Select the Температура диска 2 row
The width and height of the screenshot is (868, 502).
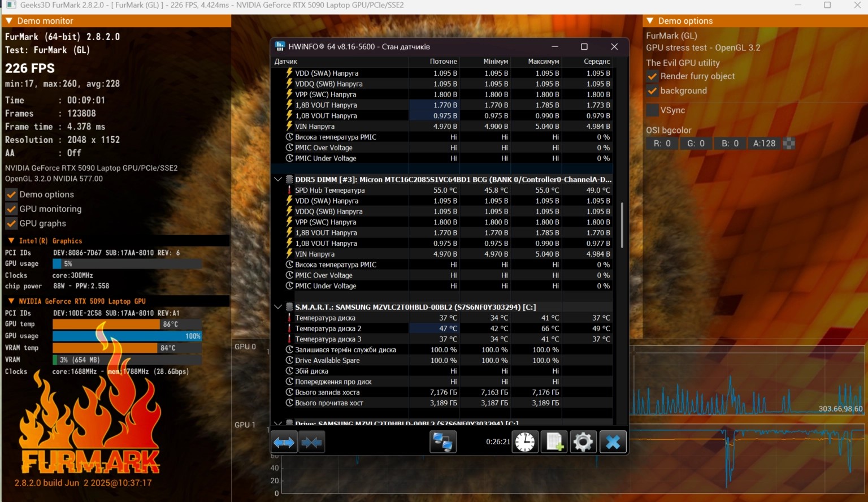click(x=328, y=328)
